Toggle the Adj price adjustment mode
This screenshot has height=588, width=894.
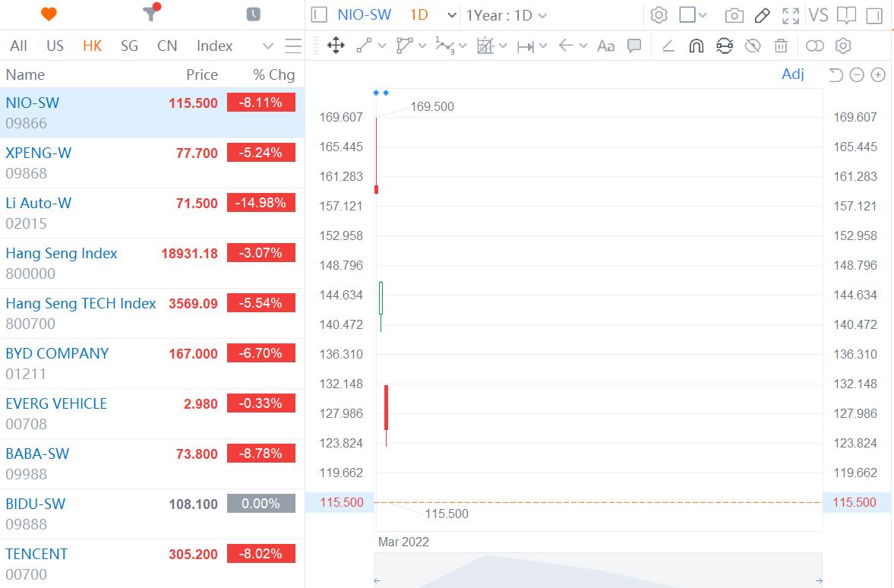point(793,74)
